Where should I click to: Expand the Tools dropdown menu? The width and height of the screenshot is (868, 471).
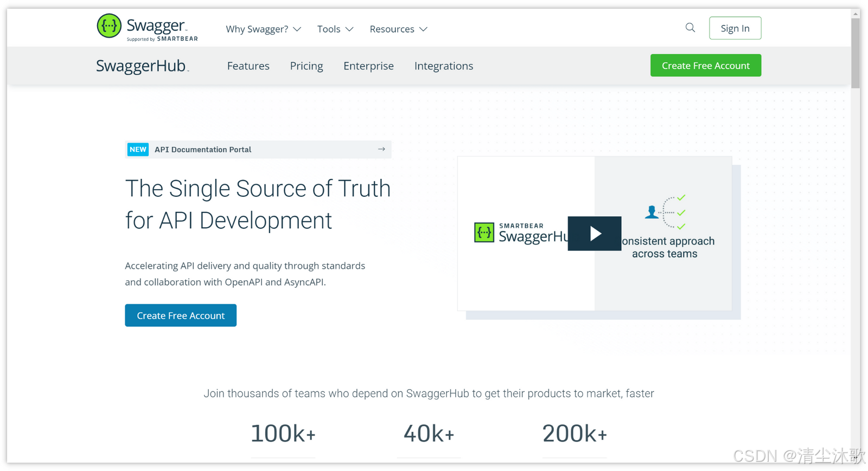tap(335, 29)
